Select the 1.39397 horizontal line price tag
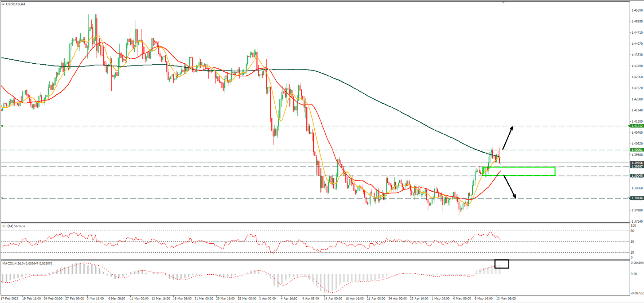This screenshot has height=303, width=644. 637,167
